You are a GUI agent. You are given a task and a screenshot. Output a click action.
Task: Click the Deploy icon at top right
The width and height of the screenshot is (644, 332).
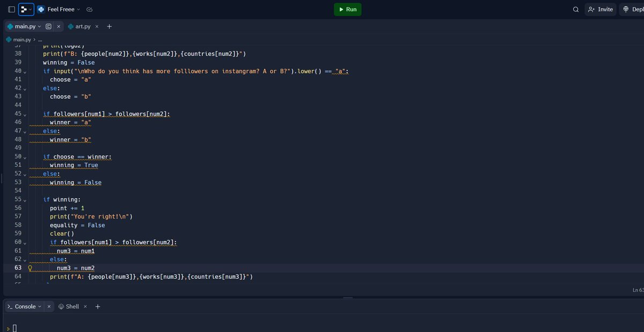point(626,9)
